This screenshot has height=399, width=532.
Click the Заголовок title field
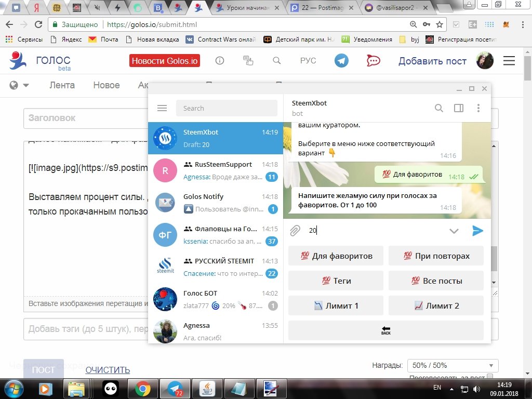86,118
